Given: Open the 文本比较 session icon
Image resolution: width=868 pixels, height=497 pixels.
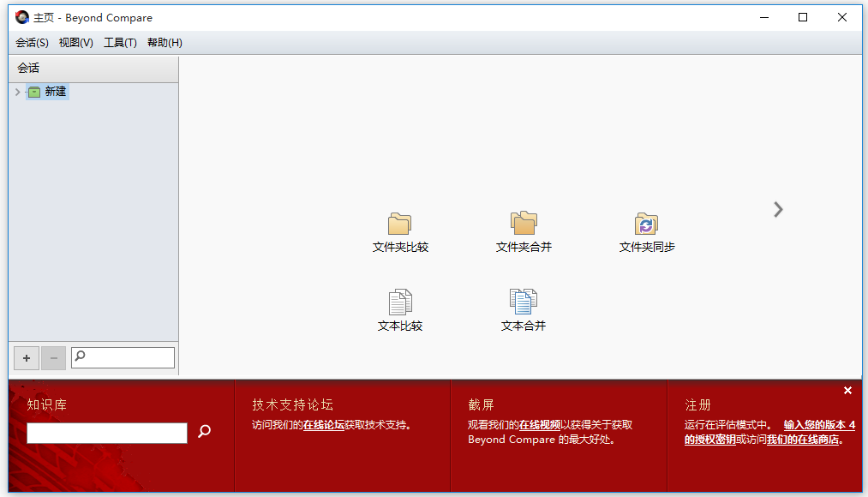Looking at the screenshot, I should [399, 302].
